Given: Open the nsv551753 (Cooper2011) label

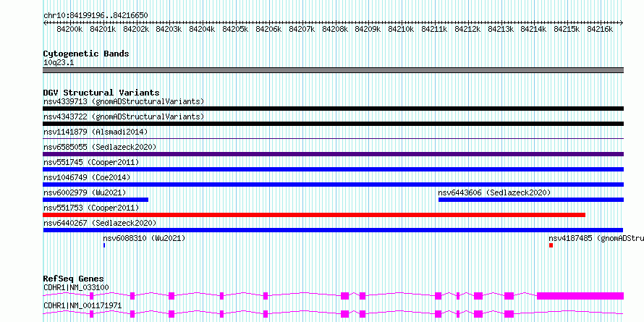Looking at the screenshot, I should (x=91, y=208).
